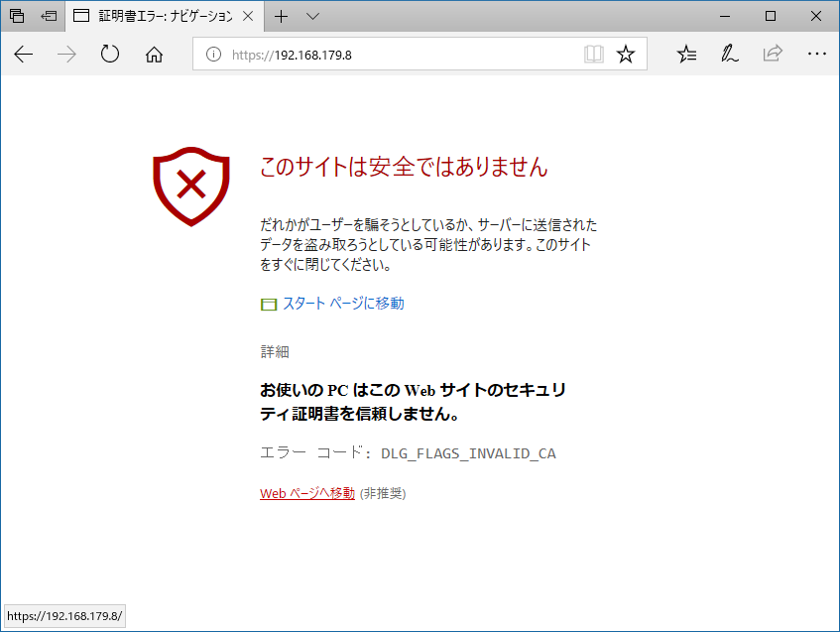Show tabs you've set aside icon
This screenshot has height=632, width=840.
tap(17, 16)
